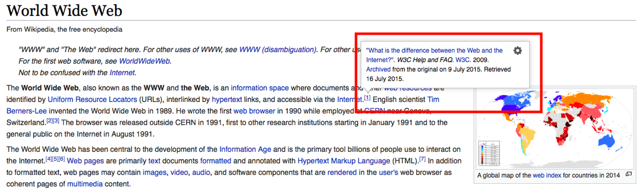Open the WWW (disambiguation) link
Viewport: 644px width, 188px height.
pyautogui.click(x=278, y=50)
